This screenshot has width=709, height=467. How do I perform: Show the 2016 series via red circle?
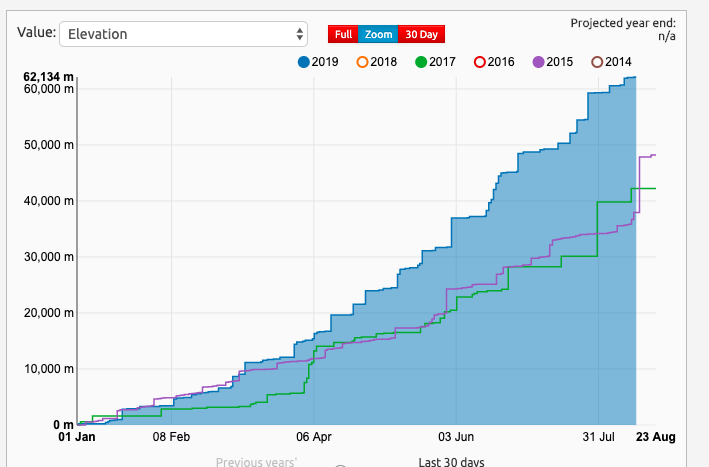[x=479, y=62]
